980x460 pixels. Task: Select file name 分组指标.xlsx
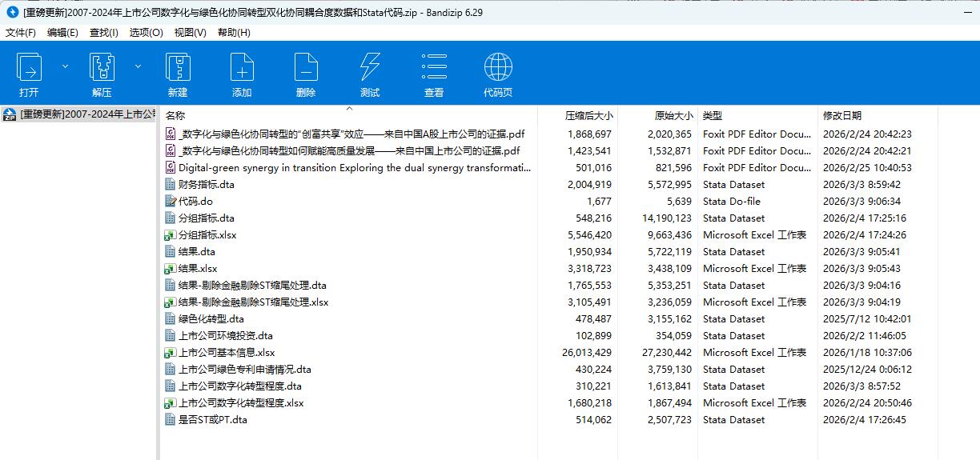(x=207, y=235)
